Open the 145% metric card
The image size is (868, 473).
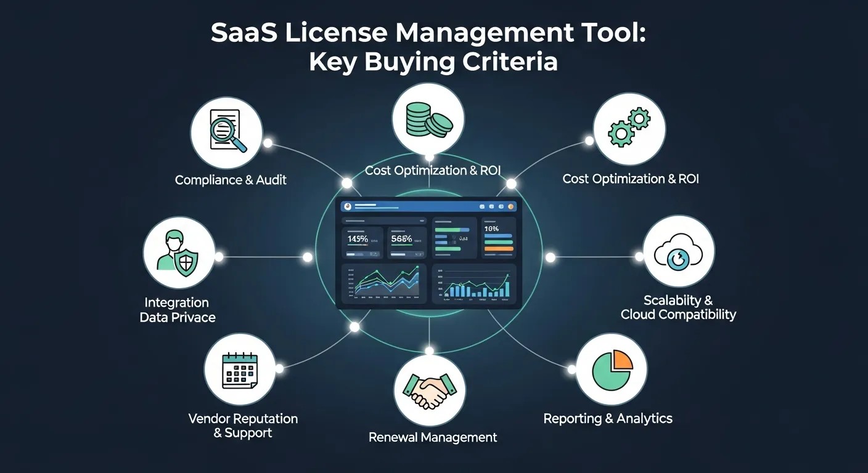coord(362,242)
